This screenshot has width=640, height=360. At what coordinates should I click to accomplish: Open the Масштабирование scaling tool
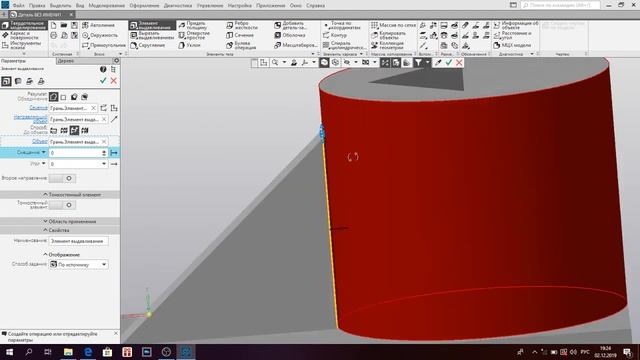[x=296, y=45]
